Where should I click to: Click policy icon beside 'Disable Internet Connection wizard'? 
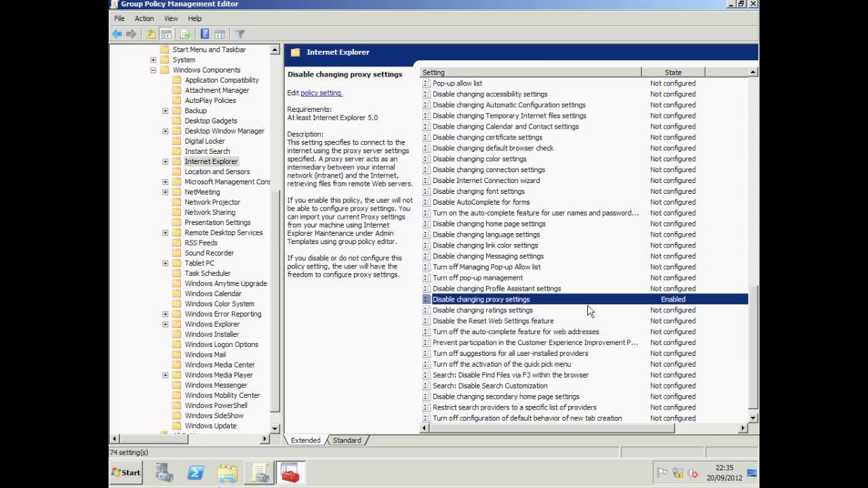point(427,180)
